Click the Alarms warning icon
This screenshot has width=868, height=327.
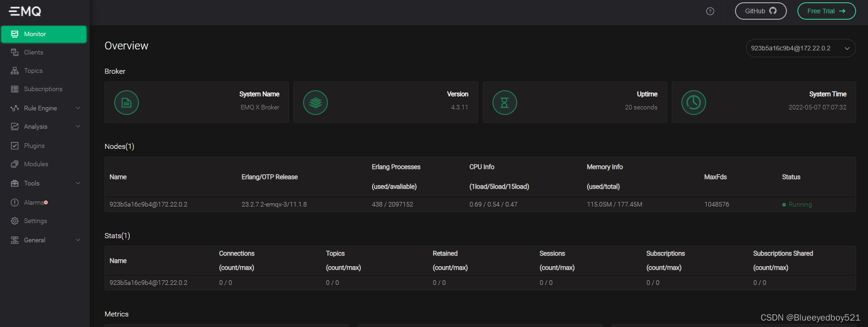pyautogui.click(x=15, y=202)
